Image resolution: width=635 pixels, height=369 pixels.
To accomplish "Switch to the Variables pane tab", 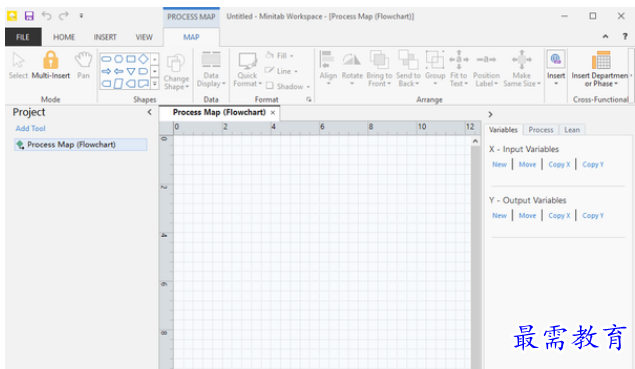I will pyautogui.click(x=503, y=130).
